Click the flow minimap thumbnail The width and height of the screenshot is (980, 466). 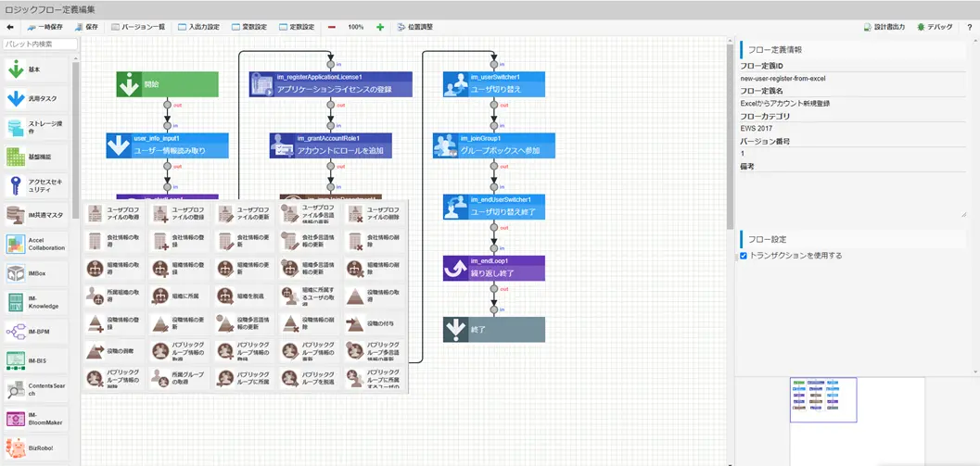click(x=822, y=399)
